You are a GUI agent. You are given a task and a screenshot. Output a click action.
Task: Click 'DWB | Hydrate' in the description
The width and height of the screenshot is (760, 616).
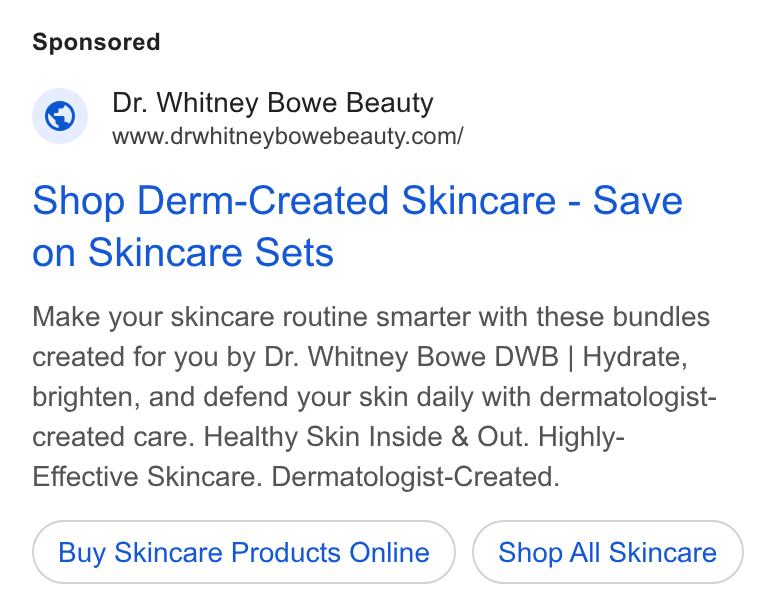(x=590, y=357)
